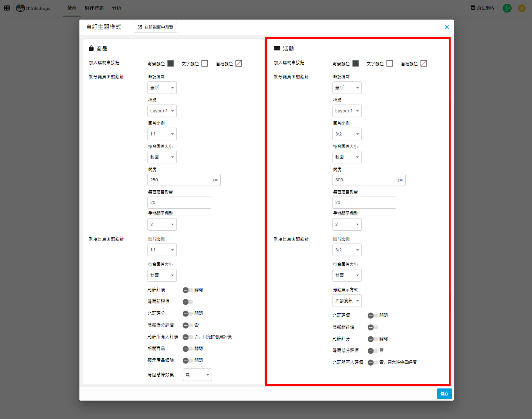Click the store icon for 前往網站
This screenshot has width=532, height=419.
click(x=473, y=8)
